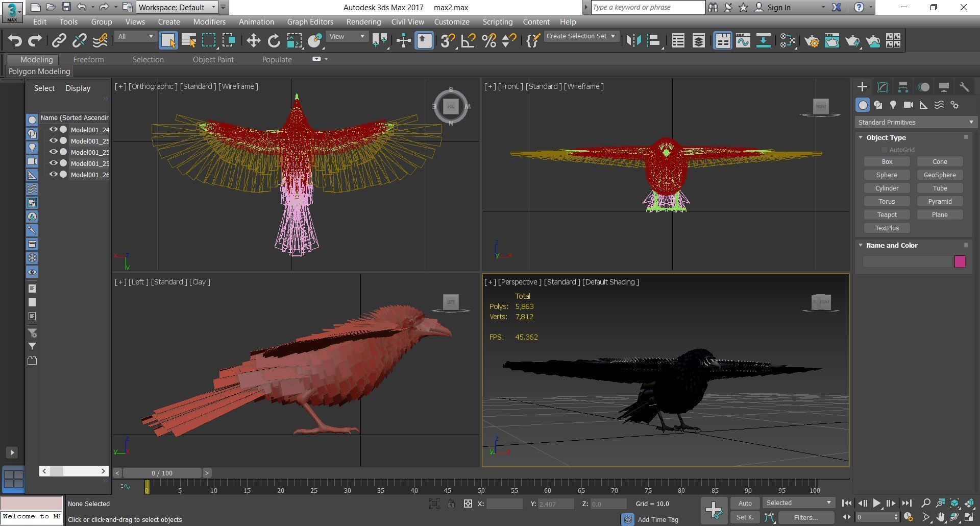Toggle the 3D Snaps button
This screenshot has width=980, height=526.
coord(448,41)
